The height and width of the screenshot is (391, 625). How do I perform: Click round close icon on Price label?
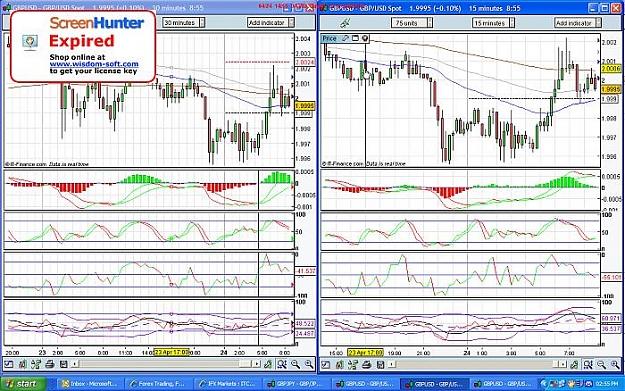tap(364, 38)
